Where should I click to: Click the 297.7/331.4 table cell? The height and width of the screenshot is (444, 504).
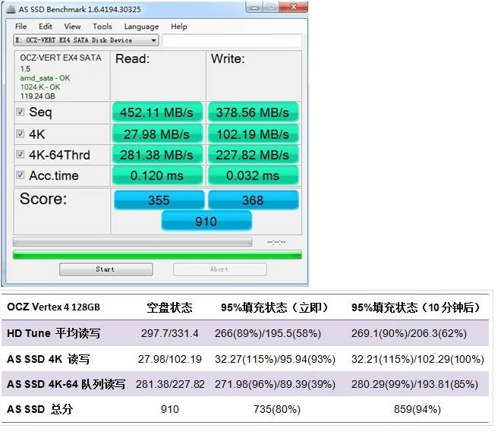coord(170,333)
